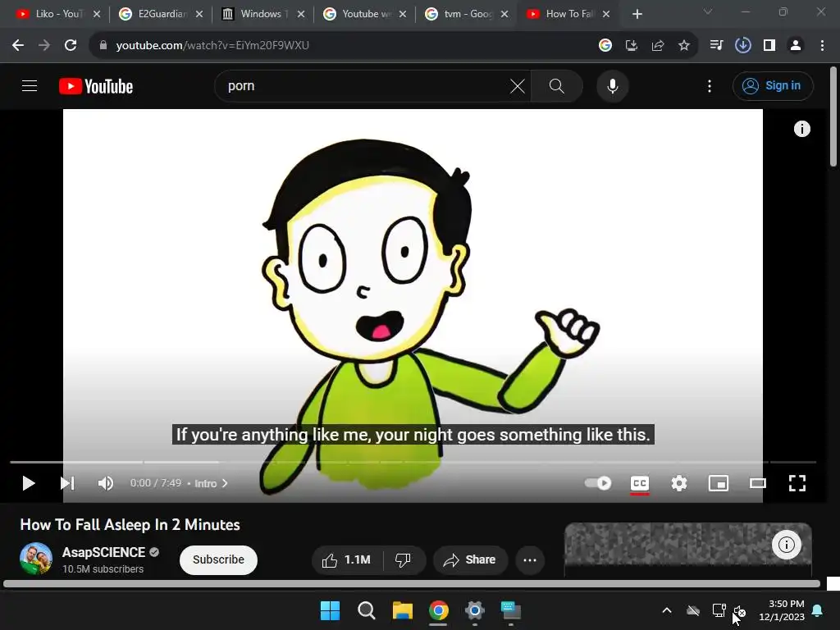Dislike the video
The width and height of the screenshot is (840, 630).
point(403,559)
